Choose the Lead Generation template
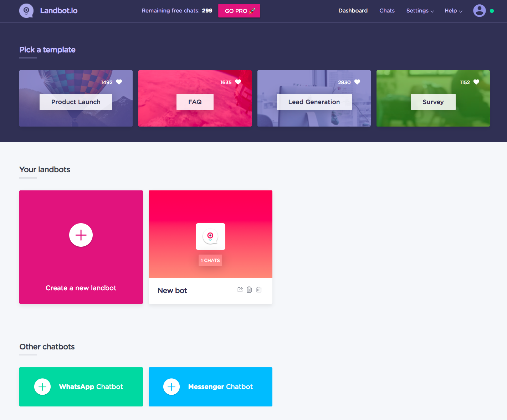 (314, 102)
